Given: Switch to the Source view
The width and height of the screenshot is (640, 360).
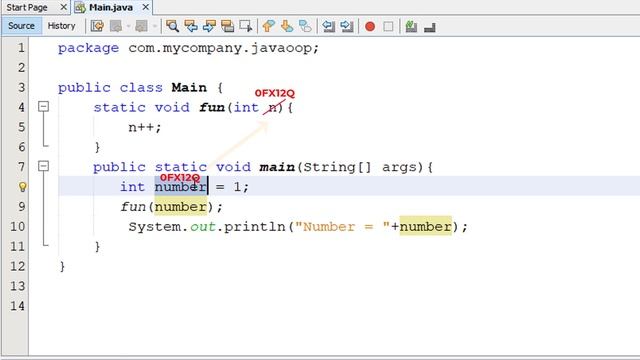Looking at the screenshot, I should click(21, 26).
